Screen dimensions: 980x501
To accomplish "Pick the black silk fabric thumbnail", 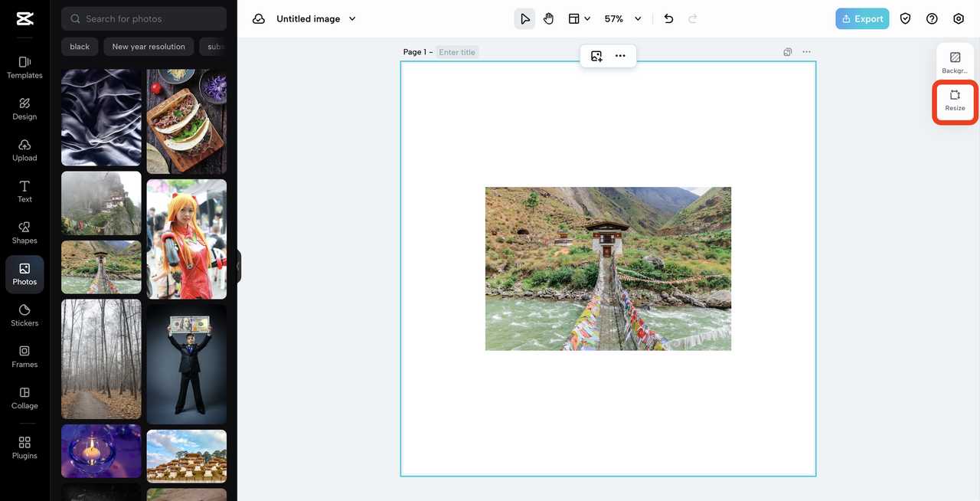I will pos(101,118).
